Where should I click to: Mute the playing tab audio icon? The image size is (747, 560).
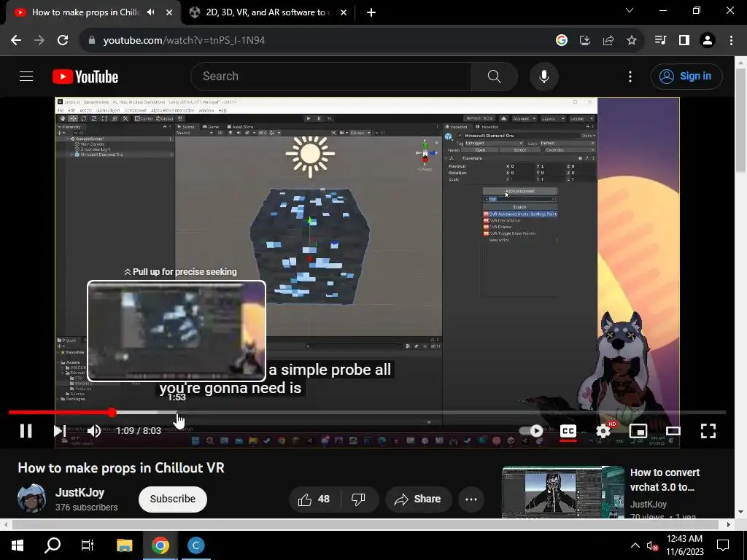pyautogui.click(x=150, y=12)
